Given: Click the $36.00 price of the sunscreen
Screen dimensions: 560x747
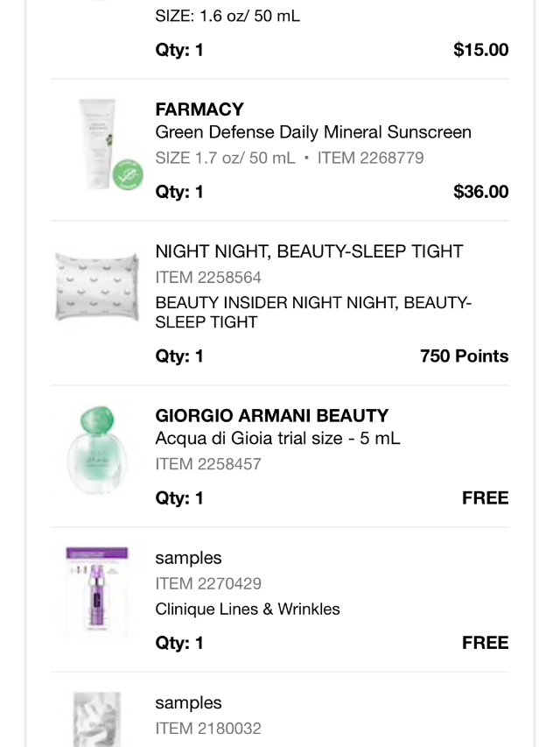Looking at the screenshot, I should coord(480,192).
